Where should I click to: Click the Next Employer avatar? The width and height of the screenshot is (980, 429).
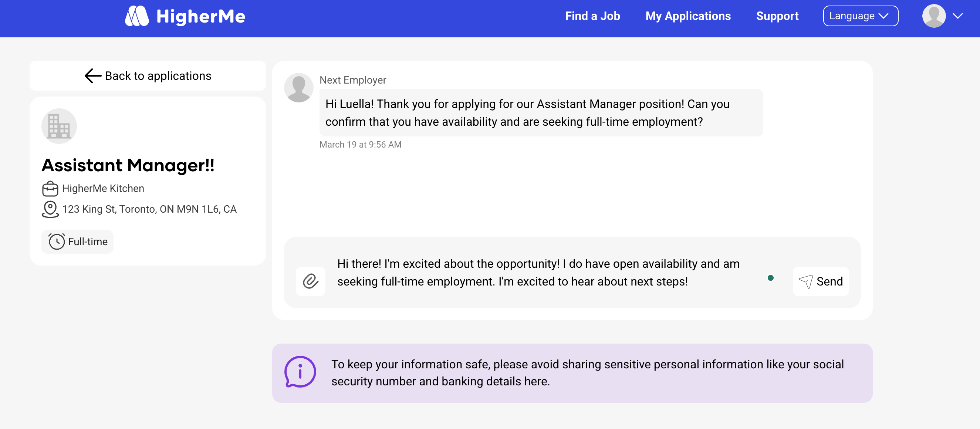pos(299,88)
